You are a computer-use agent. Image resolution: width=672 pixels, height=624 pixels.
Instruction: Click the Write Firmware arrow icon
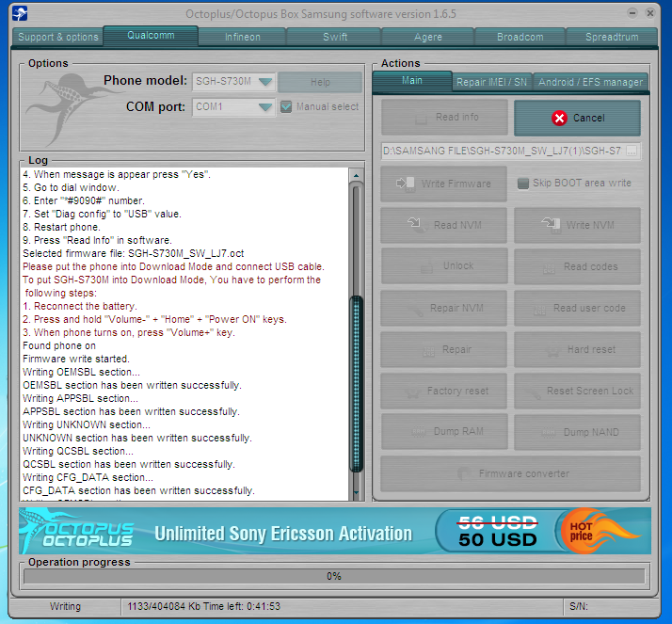point(406,184)
